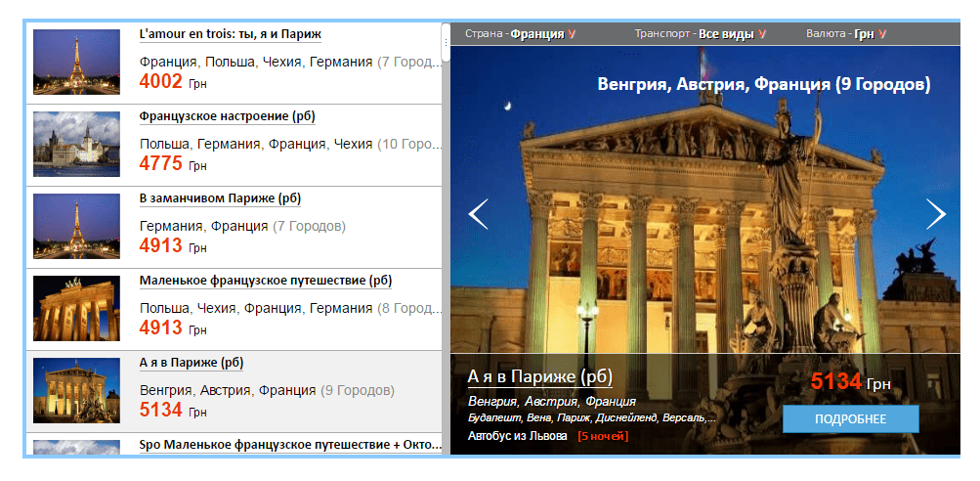Click Eiffel Tower thumbnail of В заманчивом Париже

click(x=76, y=226)
